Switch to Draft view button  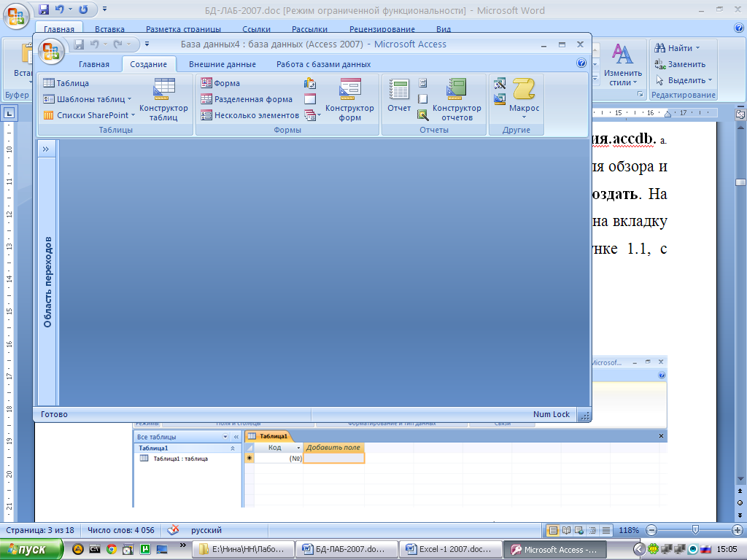(606, 530)
